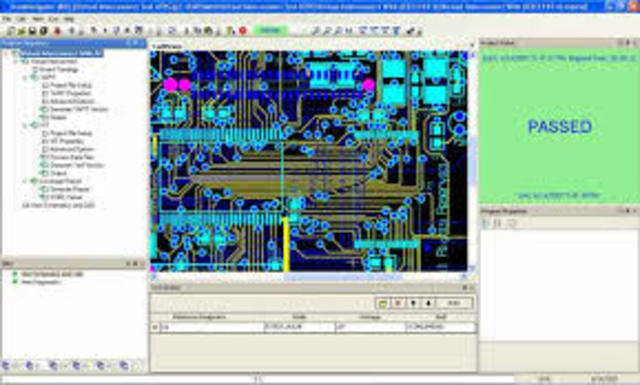Click the row selector of the table's only row
The height and width of the screenshot is (385, 640).
pos(155,327)
